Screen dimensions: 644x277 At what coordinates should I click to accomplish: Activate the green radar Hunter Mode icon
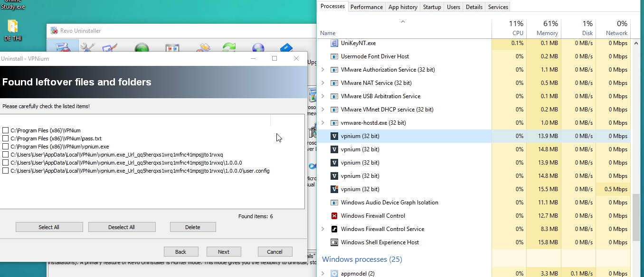pos(142,48)
